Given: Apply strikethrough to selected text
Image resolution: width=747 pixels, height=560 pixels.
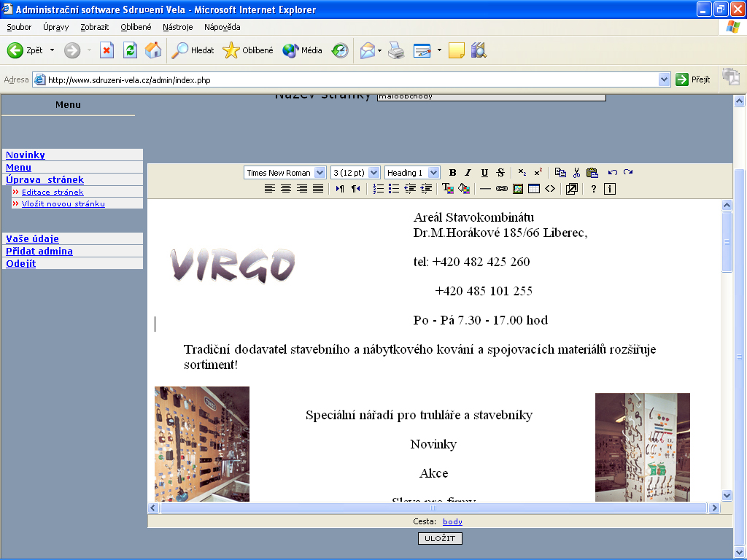Looking at the screenshot, I should 500,173.
